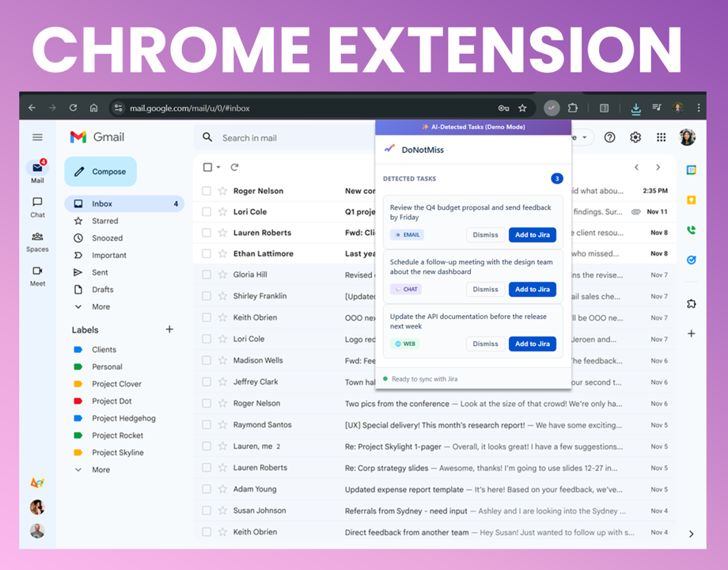Click the browser back arrow
This screenshot has height=570, width=728.
(32, 108)
